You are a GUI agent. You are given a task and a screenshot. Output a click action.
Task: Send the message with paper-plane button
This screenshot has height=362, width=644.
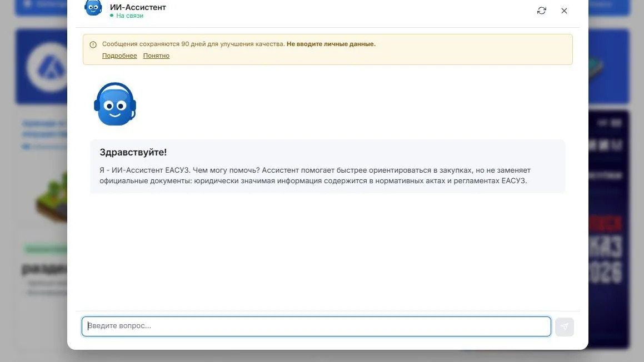coord(565,326)
